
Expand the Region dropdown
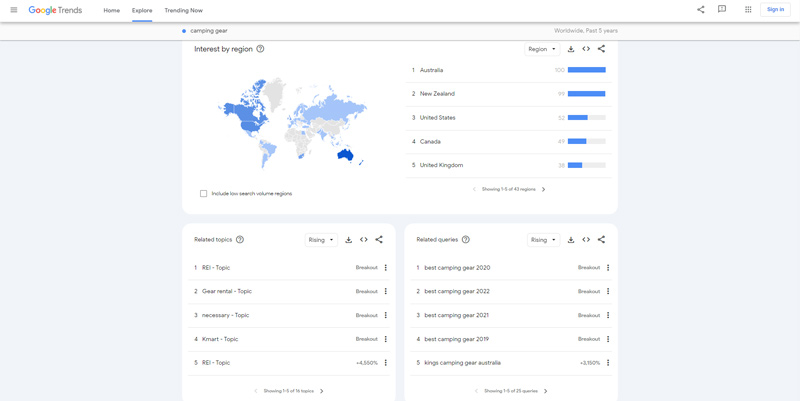click(541, 49)
